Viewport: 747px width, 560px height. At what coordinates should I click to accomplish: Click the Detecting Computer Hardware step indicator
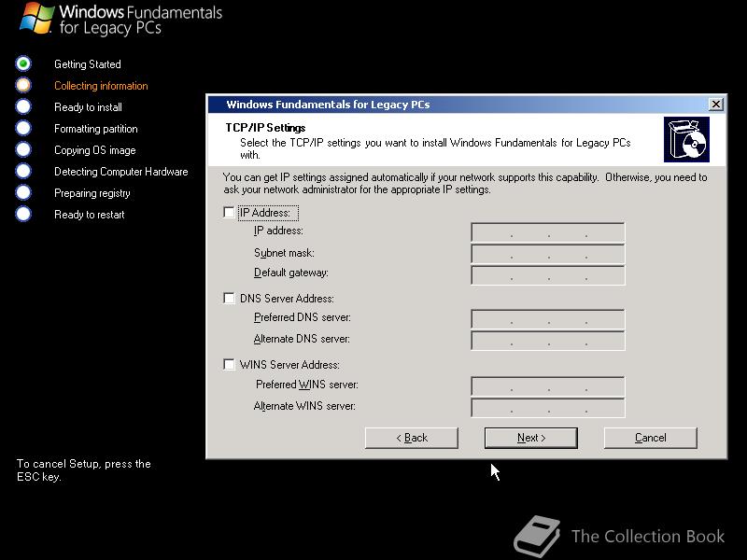[22, 171]
